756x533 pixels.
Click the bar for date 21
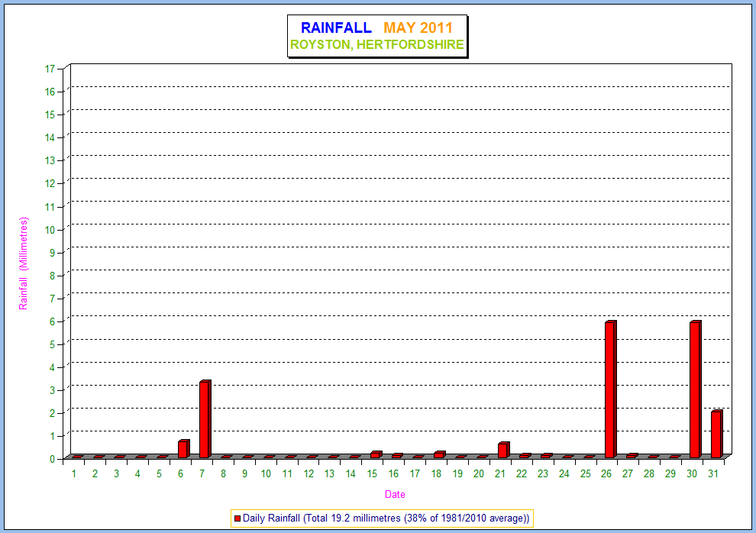pyautogui.click(x=503, y=450)
